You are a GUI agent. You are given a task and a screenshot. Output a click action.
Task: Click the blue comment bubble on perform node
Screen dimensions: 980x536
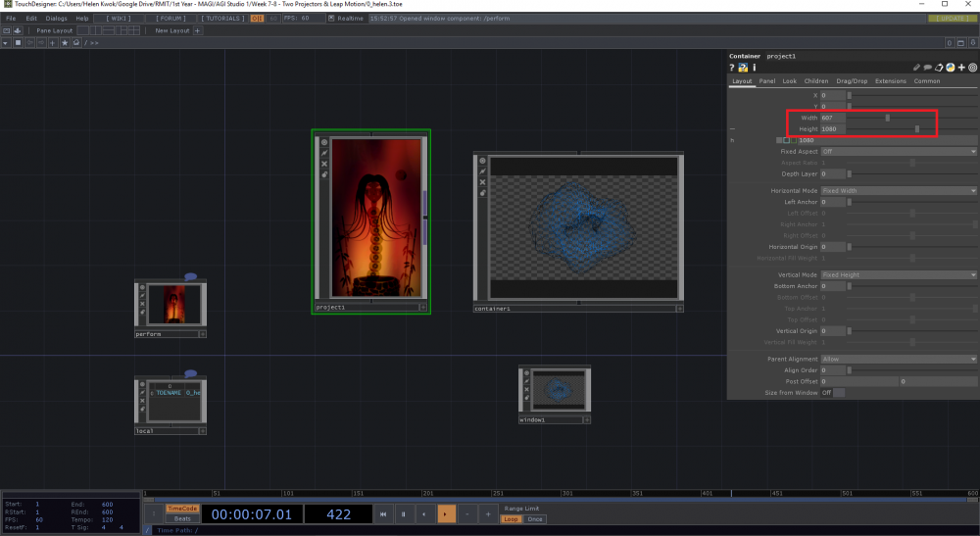tap(191, 276)
